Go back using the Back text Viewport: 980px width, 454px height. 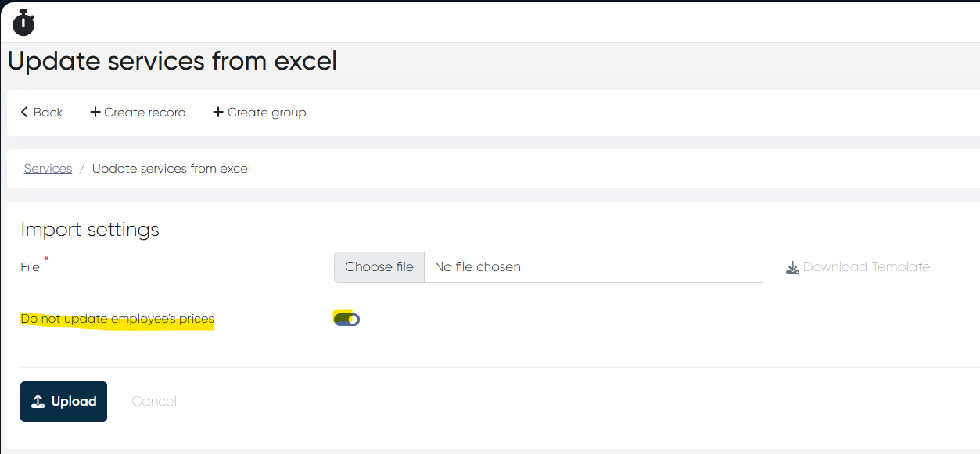point(48,113)
